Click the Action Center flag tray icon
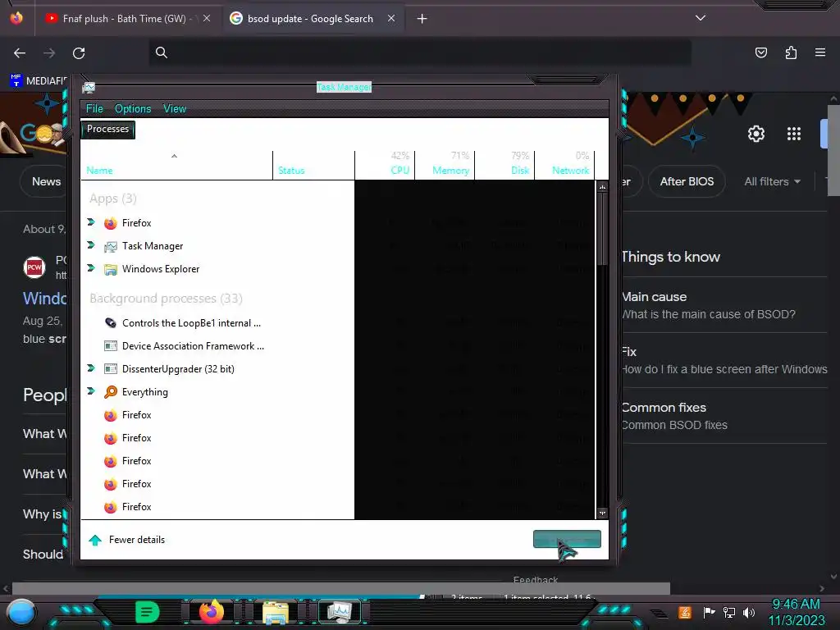Image resolution: width=840 pixels, height=630 pixels. coord(709,612)
